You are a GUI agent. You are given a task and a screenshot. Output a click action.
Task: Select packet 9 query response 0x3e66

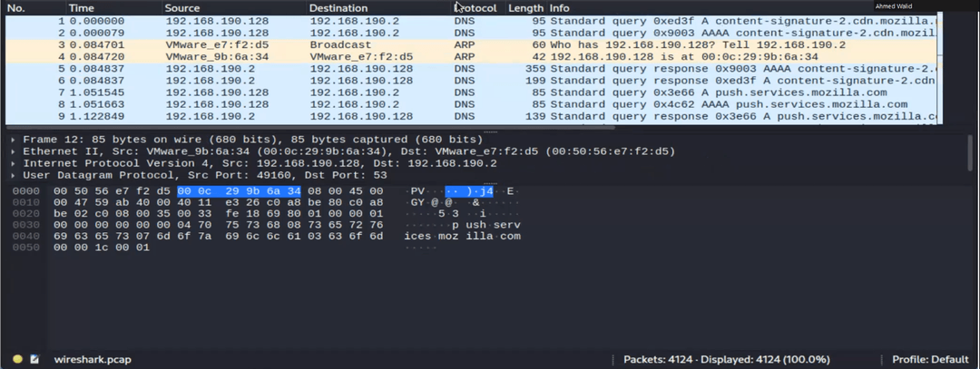472,116
